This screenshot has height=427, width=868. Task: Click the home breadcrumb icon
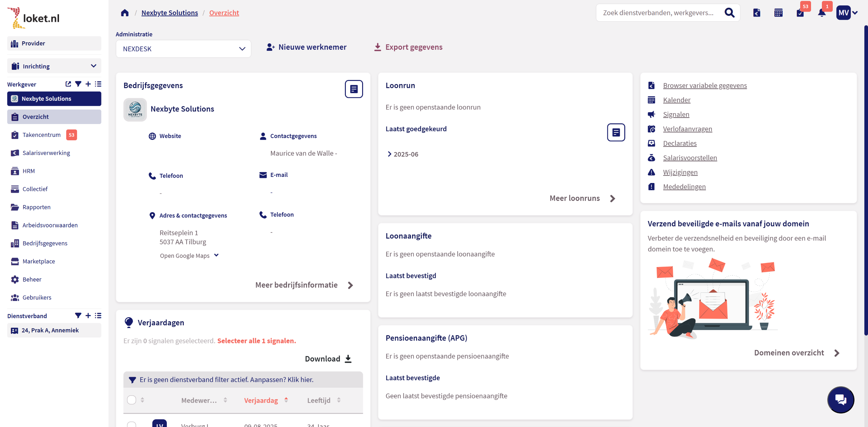pos(125,13)
